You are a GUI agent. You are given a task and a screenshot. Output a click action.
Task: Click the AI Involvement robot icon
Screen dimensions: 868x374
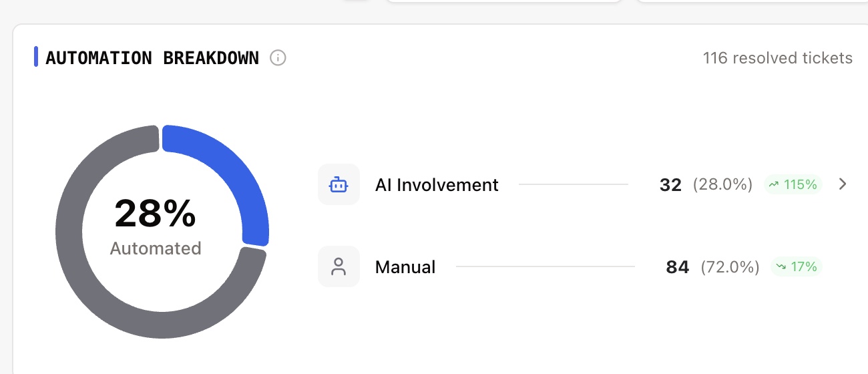[x=339, y=184]
